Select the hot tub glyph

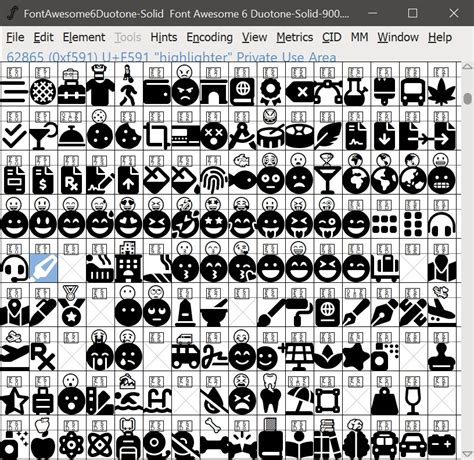point(100,268)
